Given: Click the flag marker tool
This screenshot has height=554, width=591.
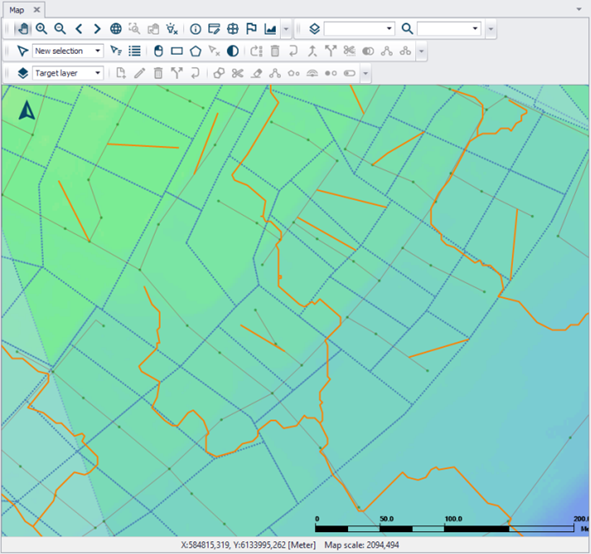Looking at the screenshot, I should point(251,29).
